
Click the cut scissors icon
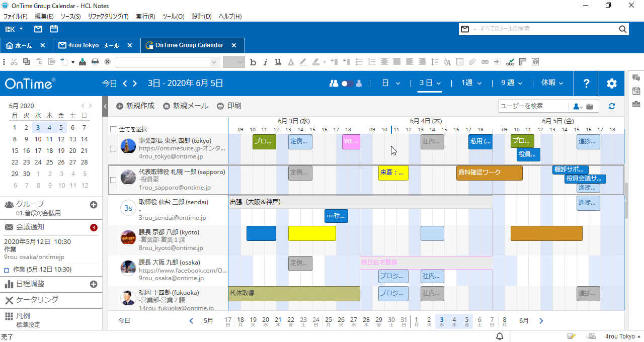[14, 62]
